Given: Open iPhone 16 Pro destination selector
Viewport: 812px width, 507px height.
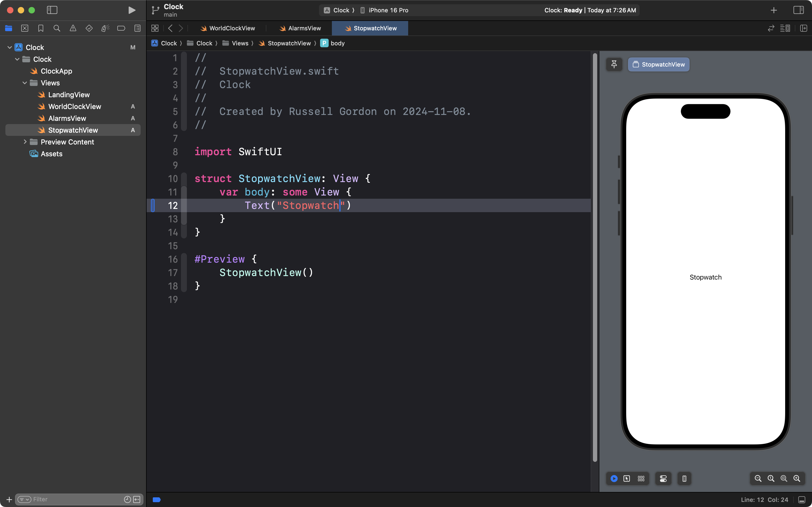Looking at the screenshot, I should point(388,10).
